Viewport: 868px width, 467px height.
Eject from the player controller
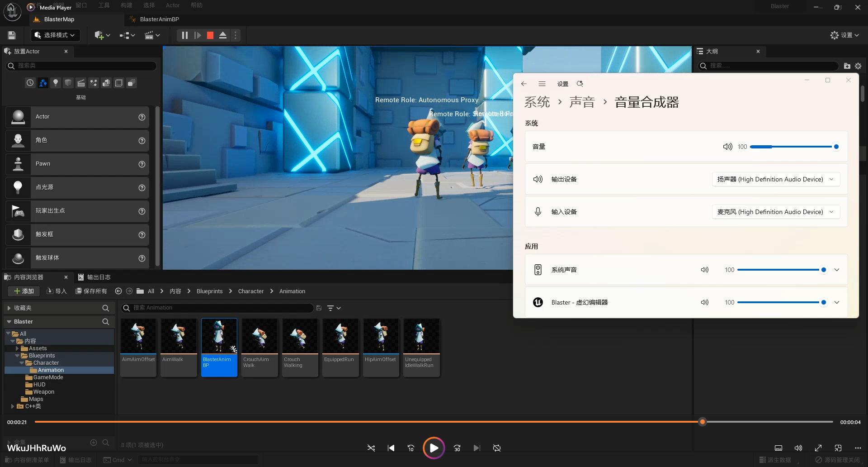223,35
